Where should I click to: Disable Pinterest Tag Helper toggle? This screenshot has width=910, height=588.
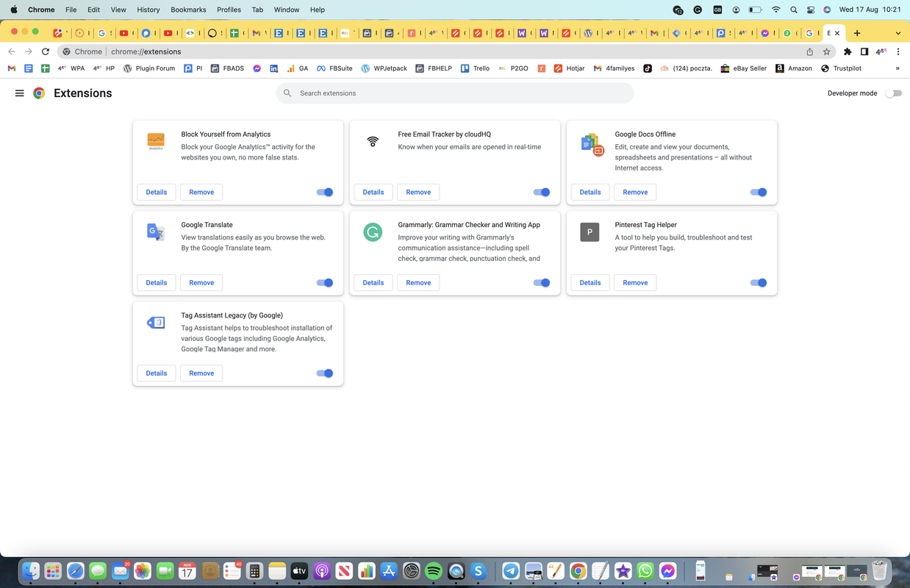tap(759, 282)
